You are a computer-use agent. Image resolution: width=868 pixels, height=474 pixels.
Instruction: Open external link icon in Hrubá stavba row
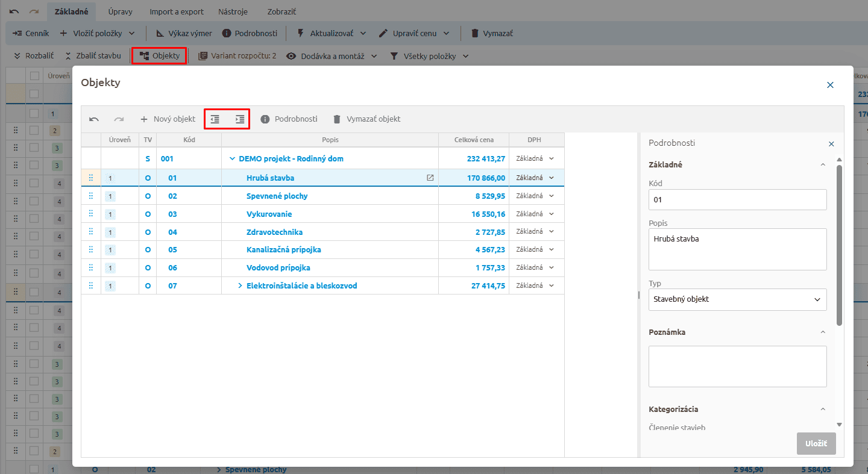click(430, 178)
